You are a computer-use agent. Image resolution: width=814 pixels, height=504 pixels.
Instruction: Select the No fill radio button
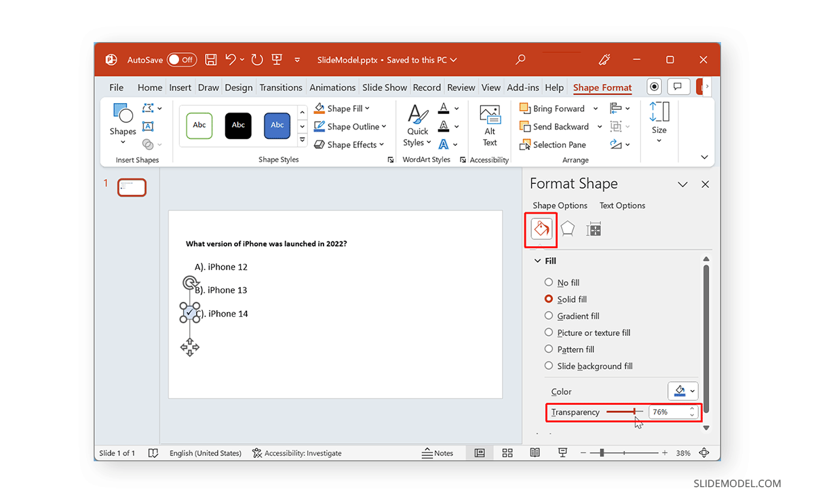coord(549,282)
